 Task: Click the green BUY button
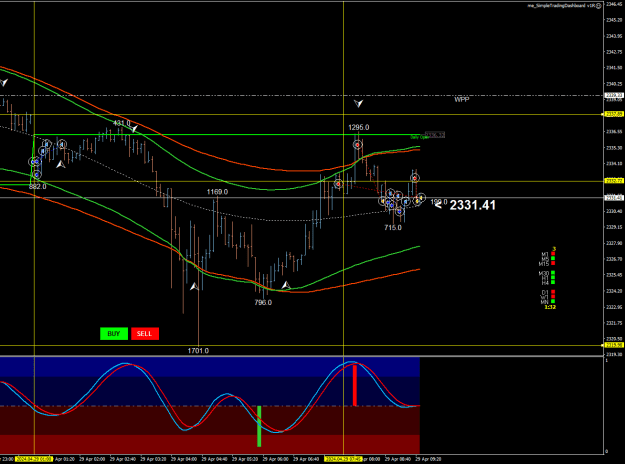point(114,334)
